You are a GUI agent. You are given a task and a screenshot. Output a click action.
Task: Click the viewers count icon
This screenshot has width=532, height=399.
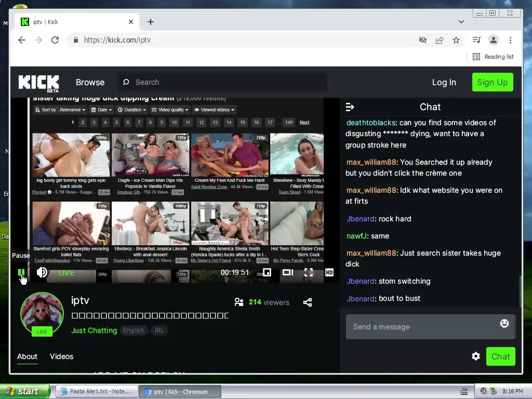point(239,302)
